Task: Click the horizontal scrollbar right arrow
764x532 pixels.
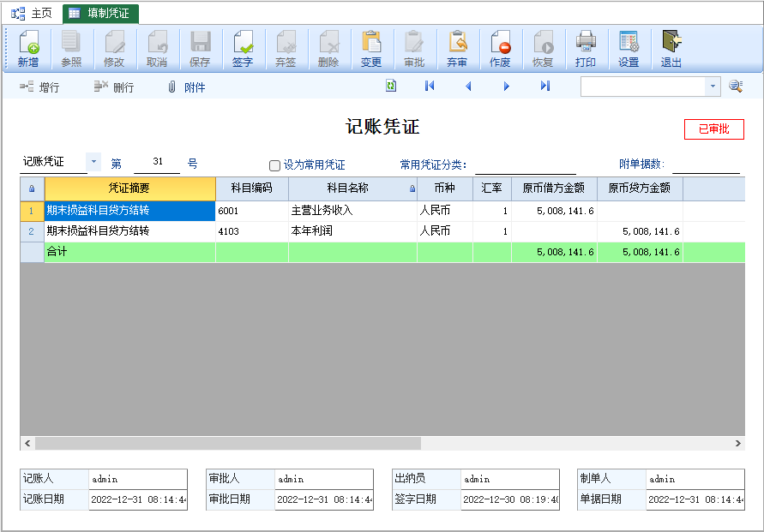Action: (738, 444)
